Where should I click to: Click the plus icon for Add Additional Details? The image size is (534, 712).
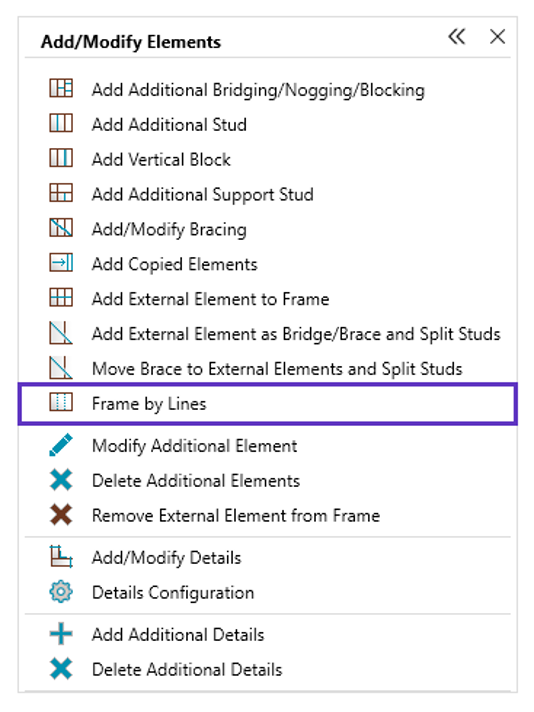61,634
